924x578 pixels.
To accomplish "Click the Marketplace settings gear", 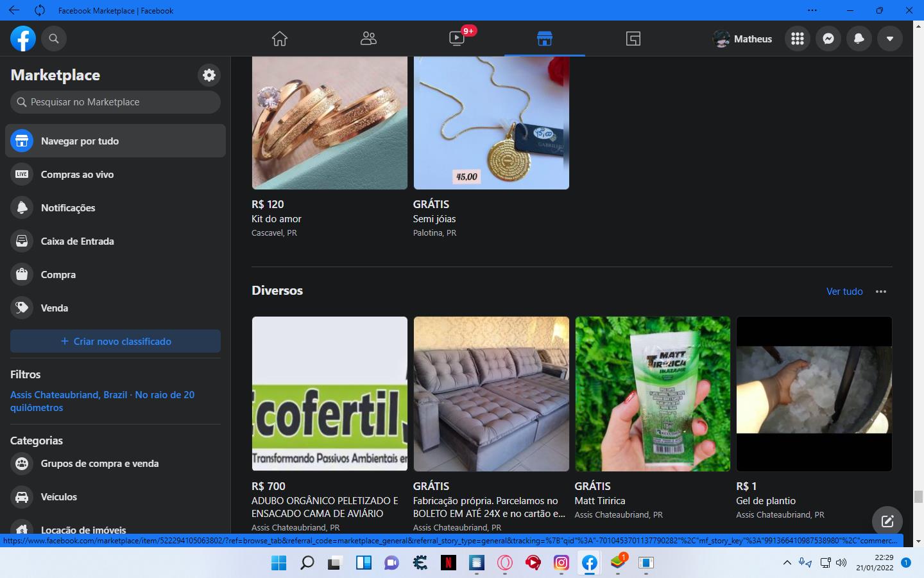I will [209, 75].
